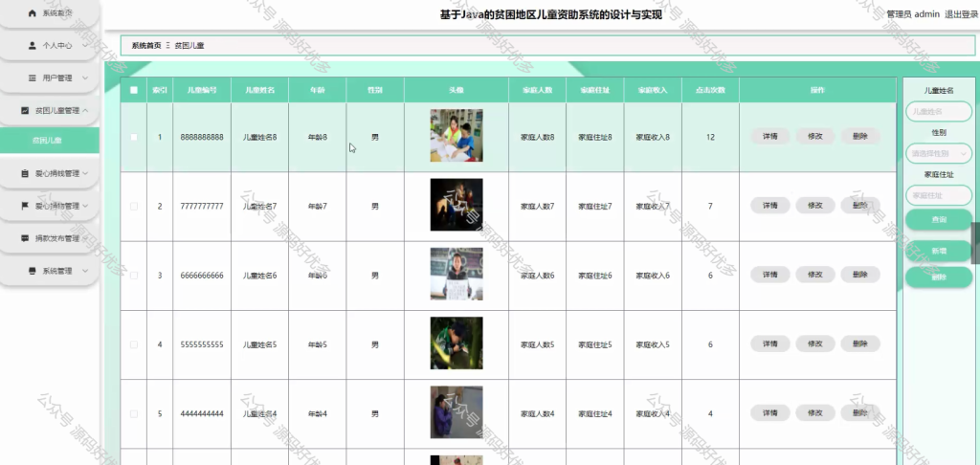Click the person icon beside 个人中心
Image resolution: width=980 pixels, height=465 pixels.
(x=33, y=46)
